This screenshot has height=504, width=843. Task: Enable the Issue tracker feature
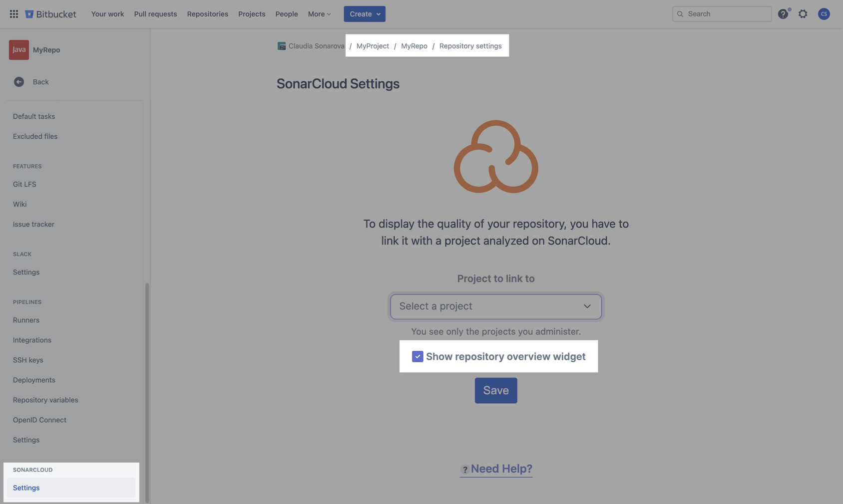tap(33, 224)
